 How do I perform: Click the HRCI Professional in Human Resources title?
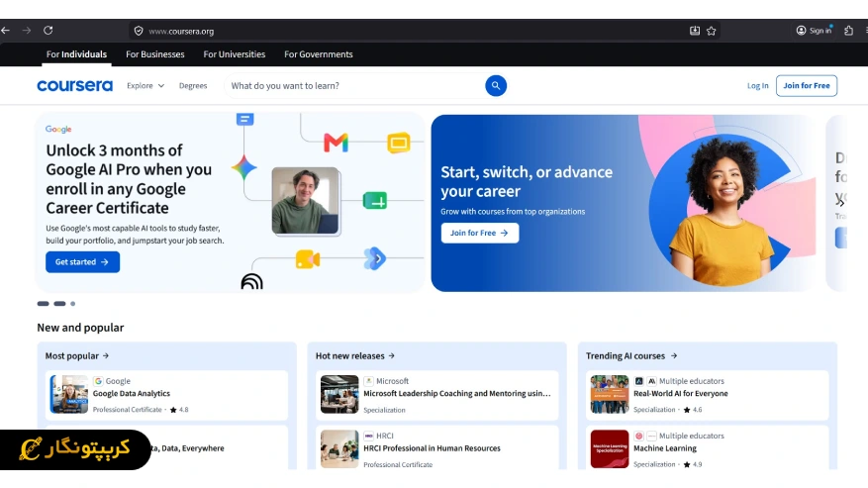click(x=432, y=448)
